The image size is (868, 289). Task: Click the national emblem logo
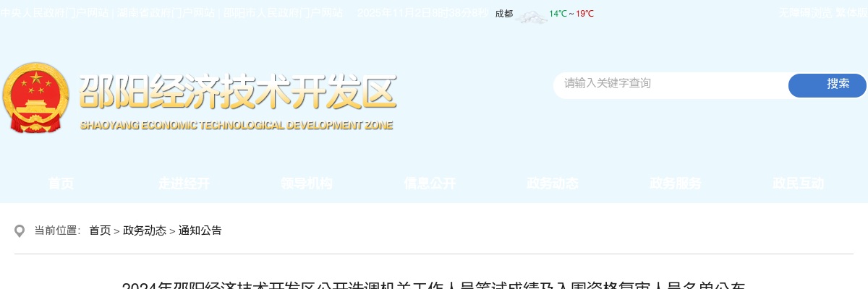36,98
